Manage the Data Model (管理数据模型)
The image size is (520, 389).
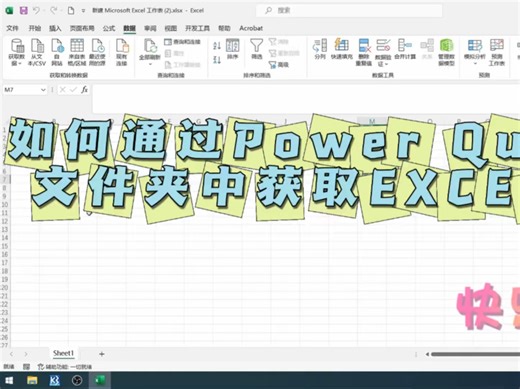point(446,52)
